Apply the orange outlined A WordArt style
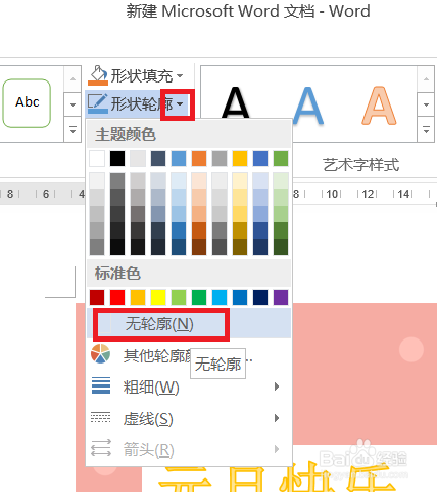The width and height of the screenshot is (437, 492). coord(379,105)
